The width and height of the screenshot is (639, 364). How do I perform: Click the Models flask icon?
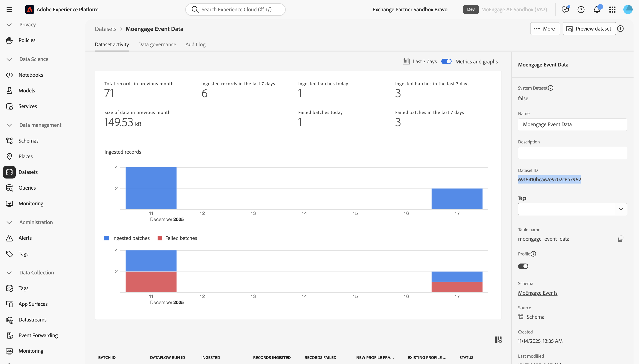(x=10, y=90)
